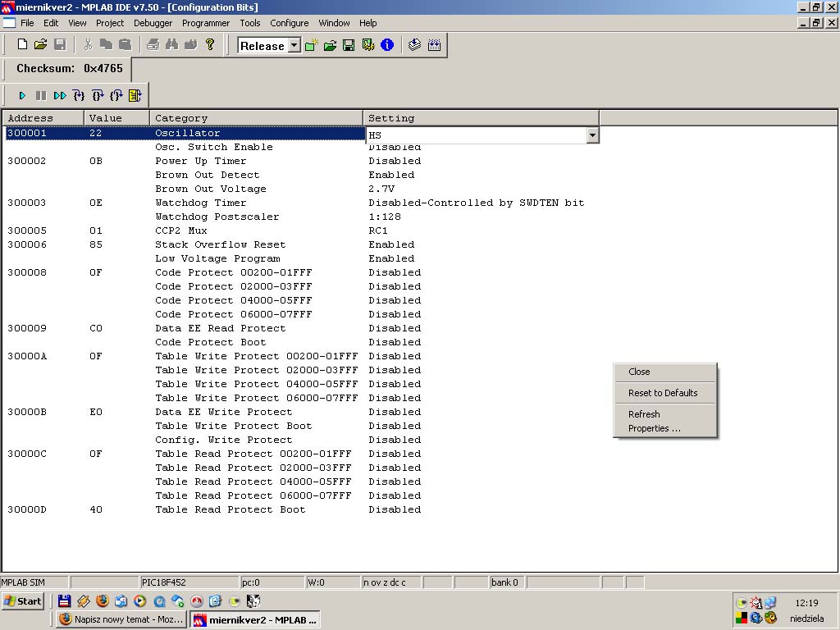This screenshot has height=630, width=840.
Task: Click the Brown Out Voltage 2.7V setting
Action: click(381, 189)
